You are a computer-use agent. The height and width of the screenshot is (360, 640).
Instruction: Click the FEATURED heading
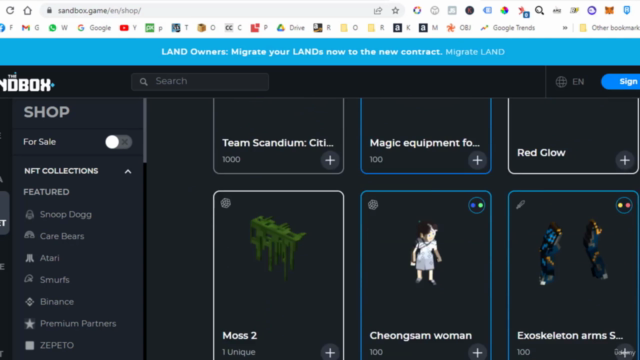(46, 192)
